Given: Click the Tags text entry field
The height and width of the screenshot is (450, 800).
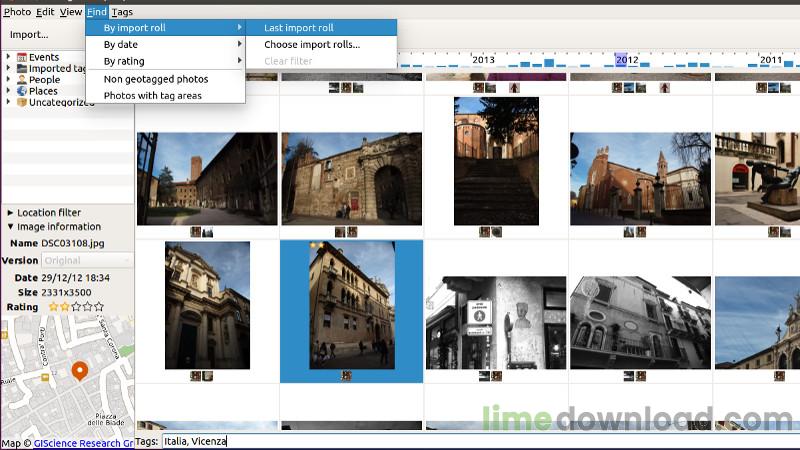Looking at the screenshot, I should pyautogui.click(x=478, y=441).
